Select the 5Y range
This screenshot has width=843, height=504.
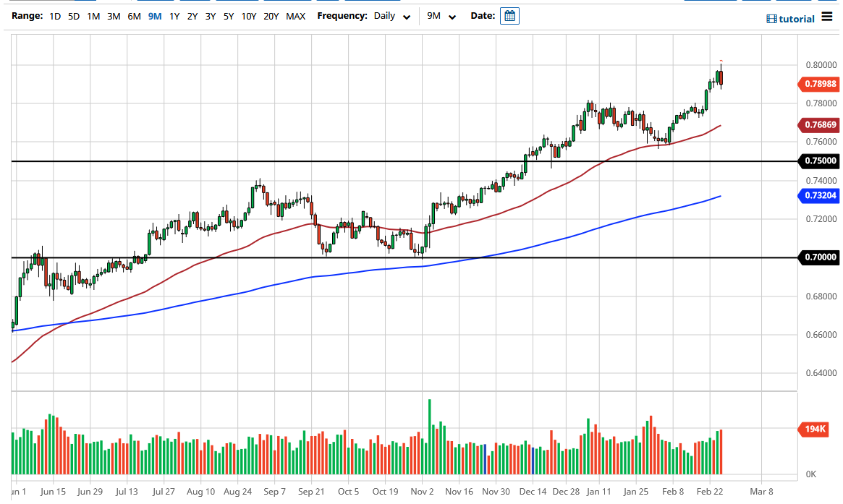228,15
